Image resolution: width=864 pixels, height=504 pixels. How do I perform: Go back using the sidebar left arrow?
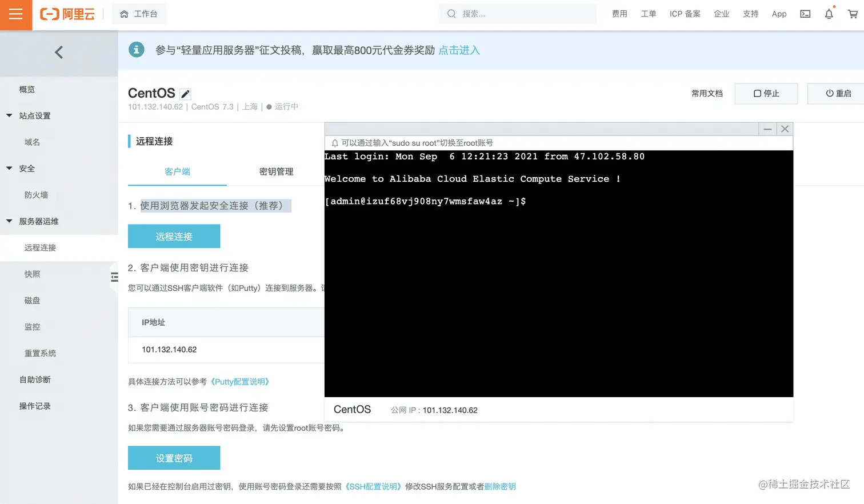coord(59,53)
